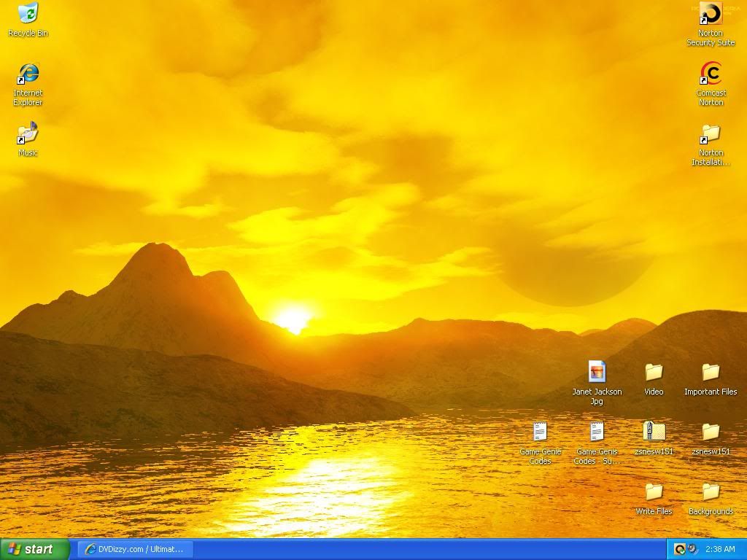
Task: Select the Important Files folder
Action: click(x=711, y=373)
